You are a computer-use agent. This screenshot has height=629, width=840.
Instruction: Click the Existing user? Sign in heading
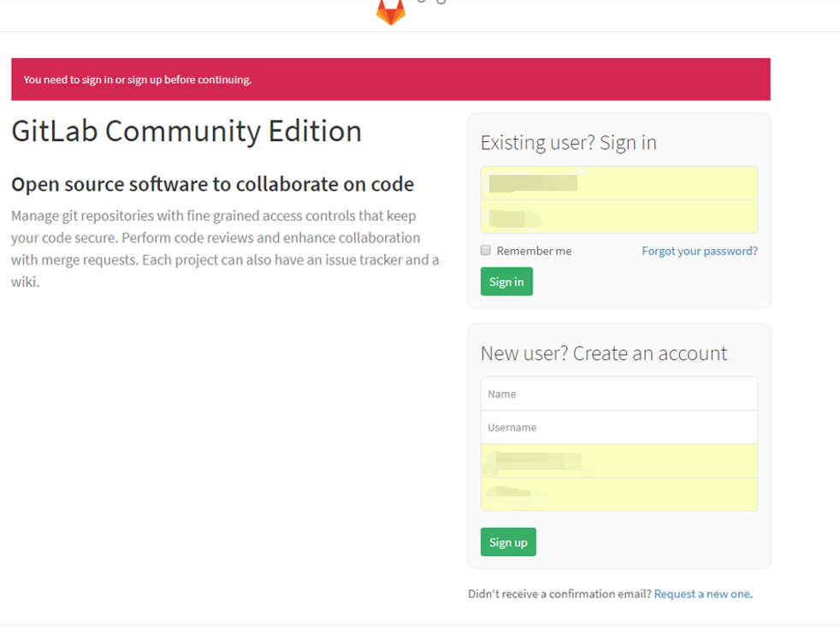click(568, 143)
